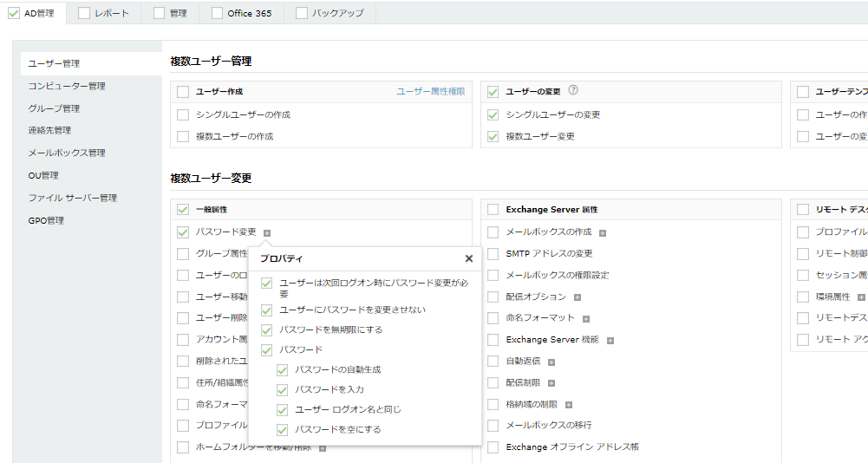
Task: Click plus icon next to 配信制限
Action: pos(551,382)
